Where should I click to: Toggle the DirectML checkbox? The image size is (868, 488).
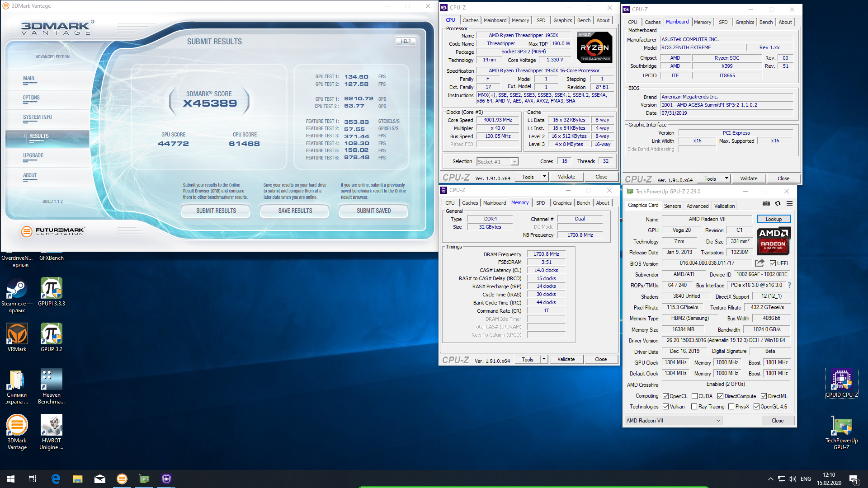(764, 396)
